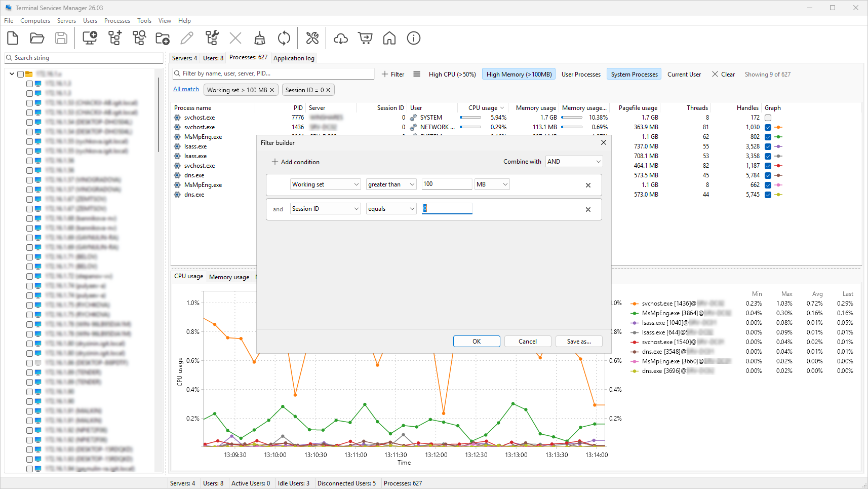This screenshot has height=489, width=868.
Task: Open the Combine with AND dropdown
Action: pyautogui.click(x=574, y=161)
